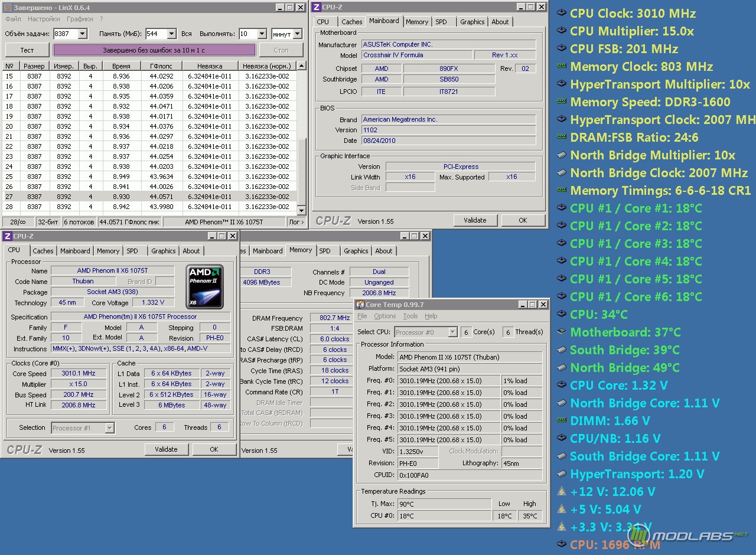The image size is (756, 555).
Task: Click the CPU Clock sensor icon
Action: coord(562,13)
